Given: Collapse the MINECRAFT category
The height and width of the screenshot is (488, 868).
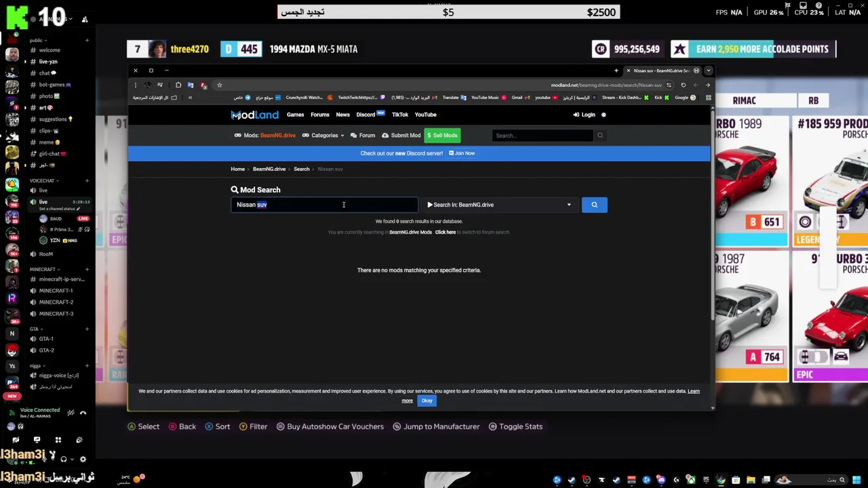Looking at the screenshot, I should pyautogui.click(x=43, y=269).
